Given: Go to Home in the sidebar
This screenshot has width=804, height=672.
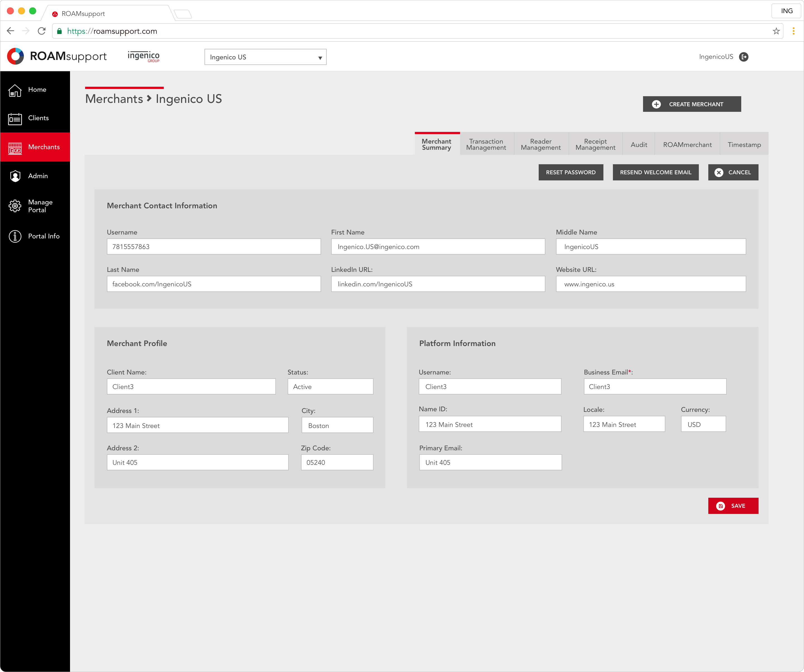Looking at the screenshot, I should tap(35, 90).
